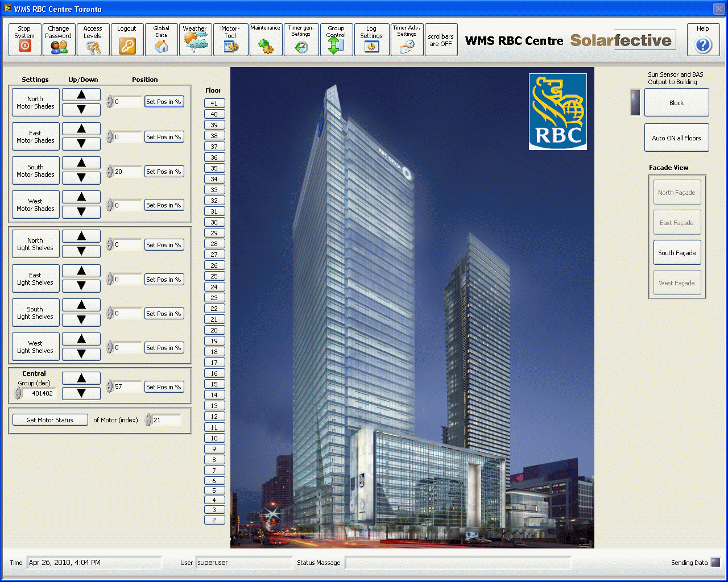Click Central group down arrow

(81, 393)
